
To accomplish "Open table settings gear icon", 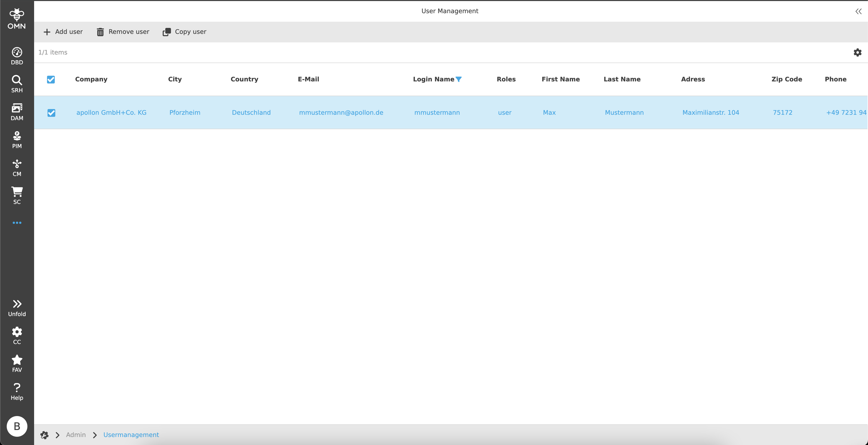I will coord(857,52).
